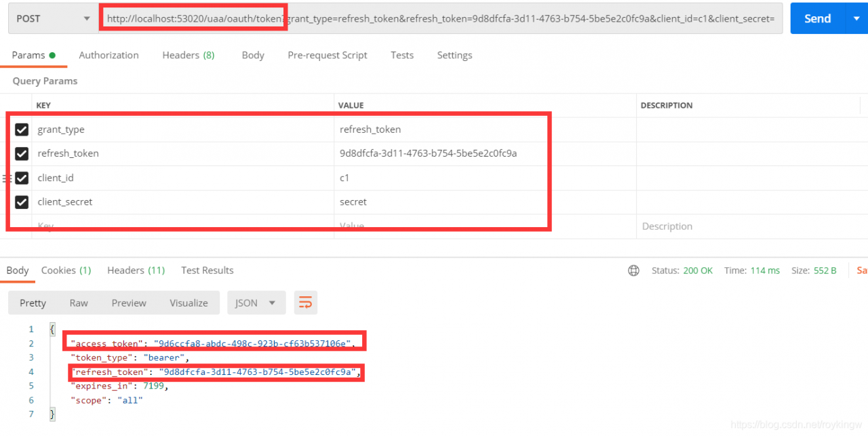Click the globe network information icon

coord(633,271)
